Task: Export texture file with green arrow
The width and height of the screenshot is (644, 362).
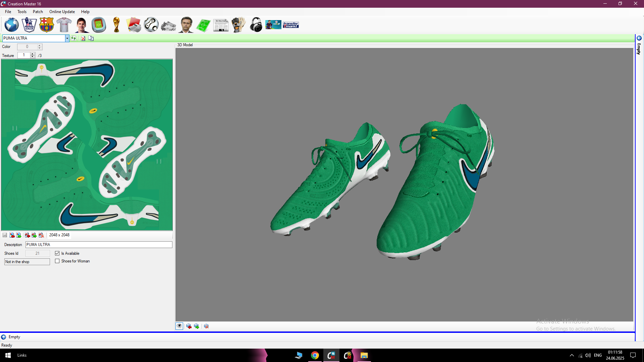Action: pyautogui.click(x=34, y=235)
